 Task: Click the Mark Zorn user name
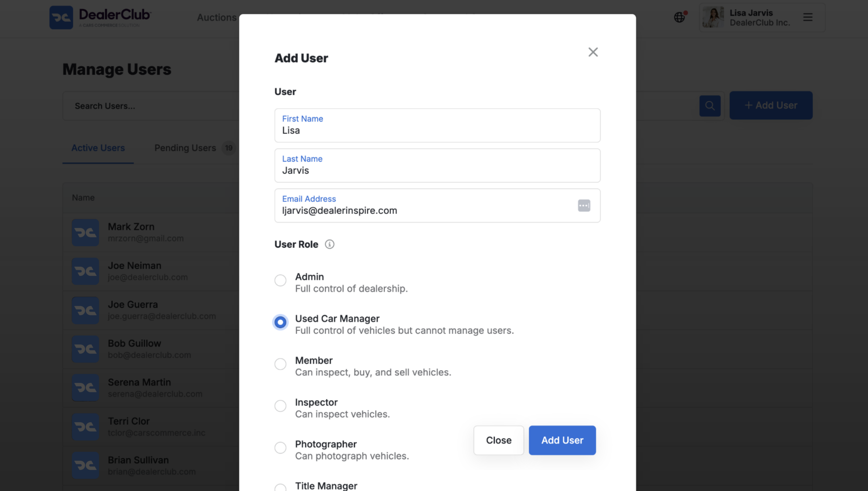[x=131, y=227]
